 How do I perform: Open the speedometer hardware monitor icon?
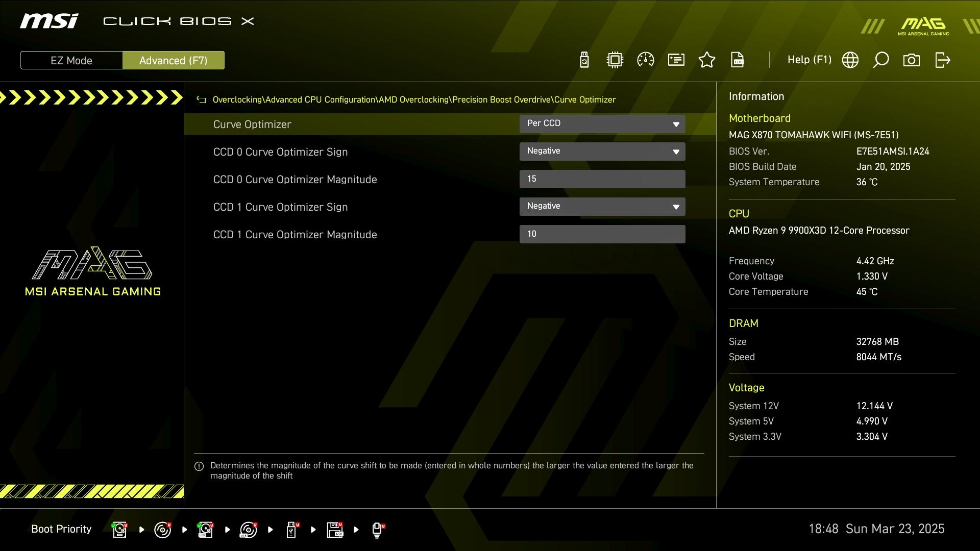tap(646, 60)
